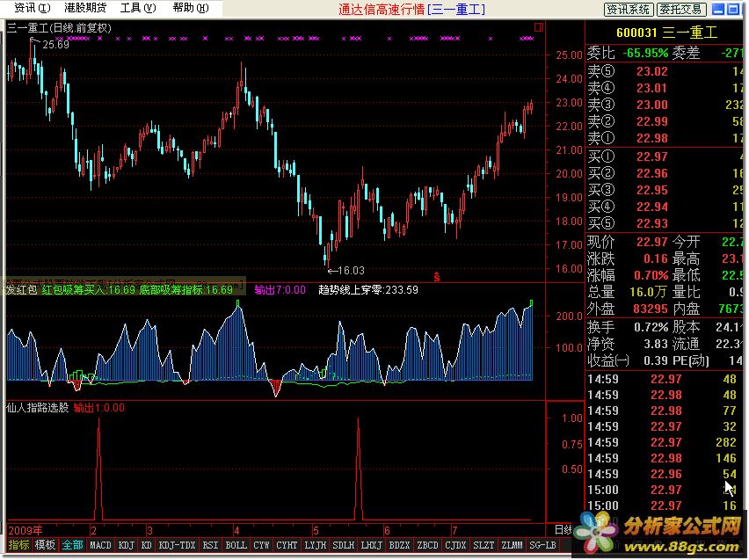Click the red S marker below the chart

pos(436,276)
